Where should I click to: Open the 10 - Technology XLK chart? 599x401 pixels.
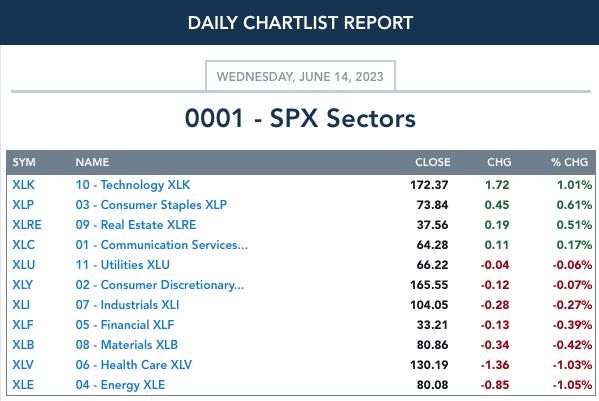coord(133,185)
